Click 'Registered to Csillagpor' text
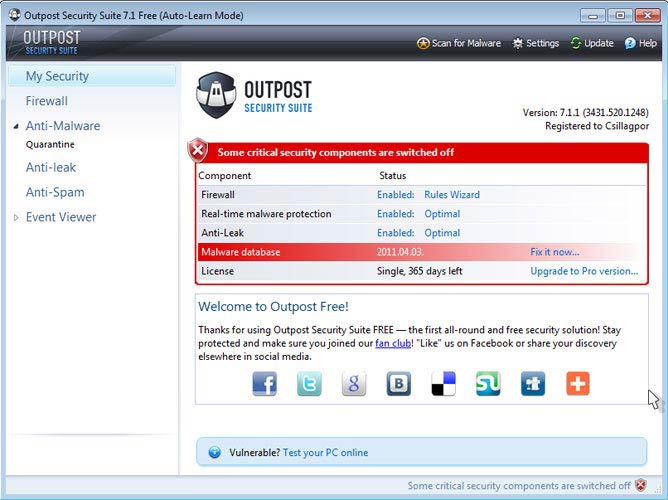The image size is (668, 500). coord(597,126)
